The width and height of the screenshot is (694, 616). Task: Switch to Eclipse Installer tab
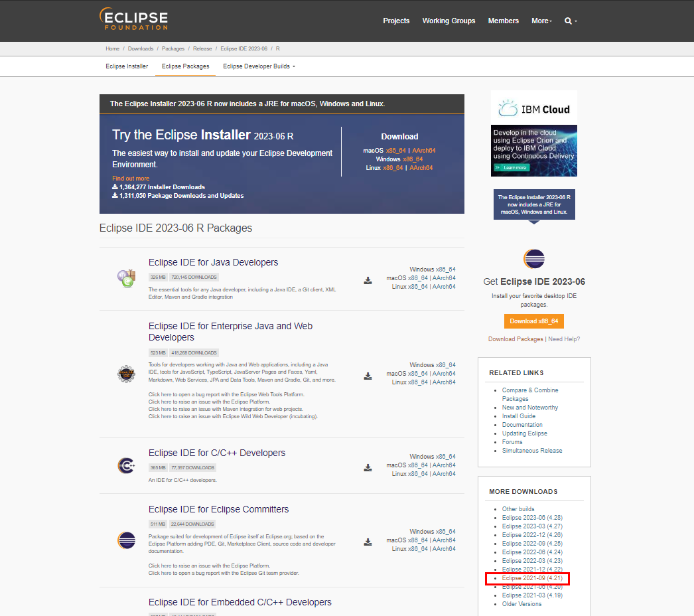point(127,66)
